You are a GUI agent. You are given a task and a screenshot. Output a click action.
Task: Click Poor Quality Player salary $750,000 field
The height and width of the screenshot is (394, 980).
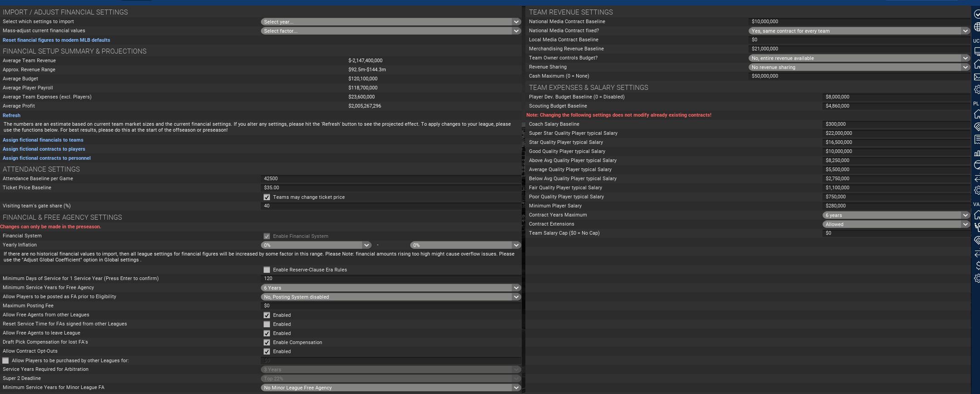pos(896,197)
